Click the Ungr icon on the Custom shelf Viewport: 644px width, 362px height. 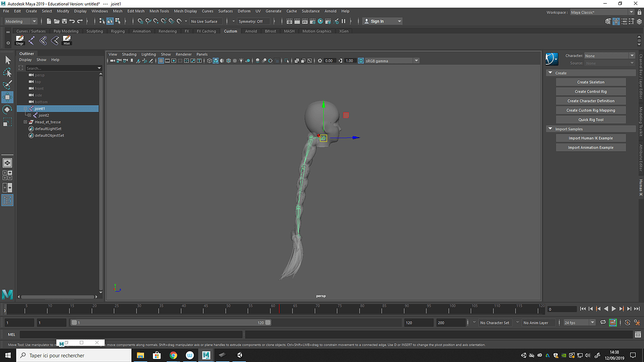19,41
